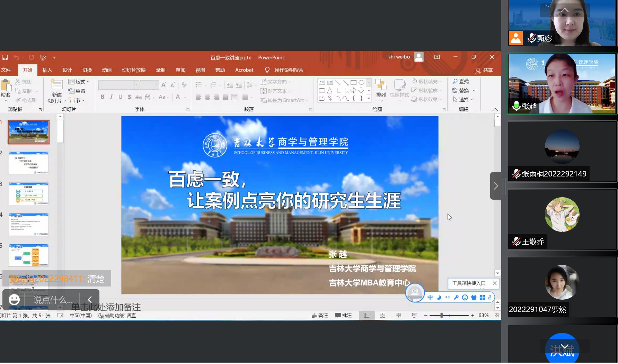Click the Arrange (排列) icon
This screenshot has height=364, width=618.
tap(381, 84)
